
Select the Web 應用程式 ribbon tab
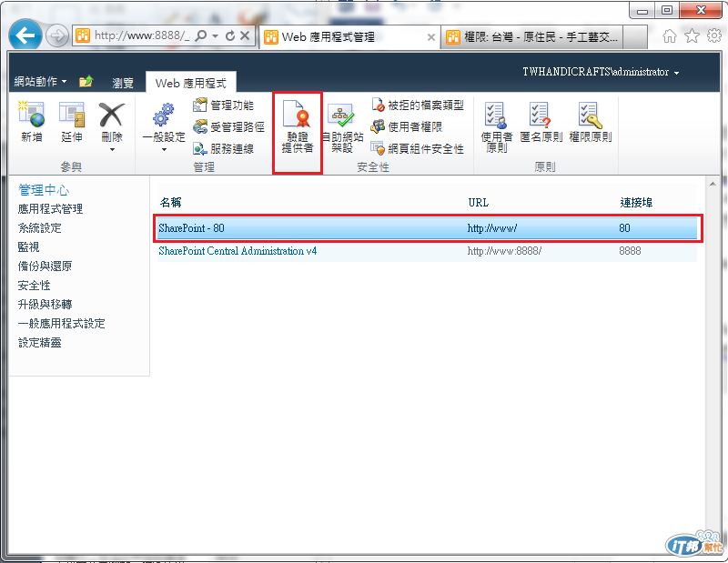[191, 83]
